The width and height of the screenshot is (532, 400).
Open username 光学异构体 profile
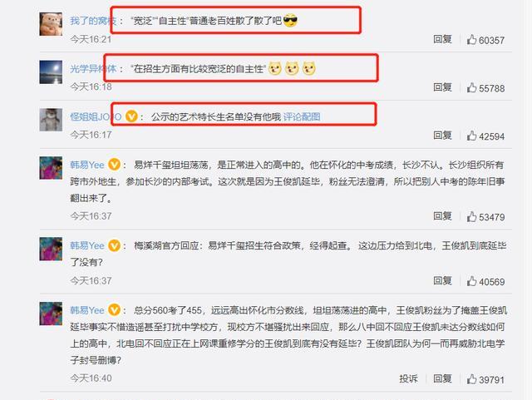(93, 69)
